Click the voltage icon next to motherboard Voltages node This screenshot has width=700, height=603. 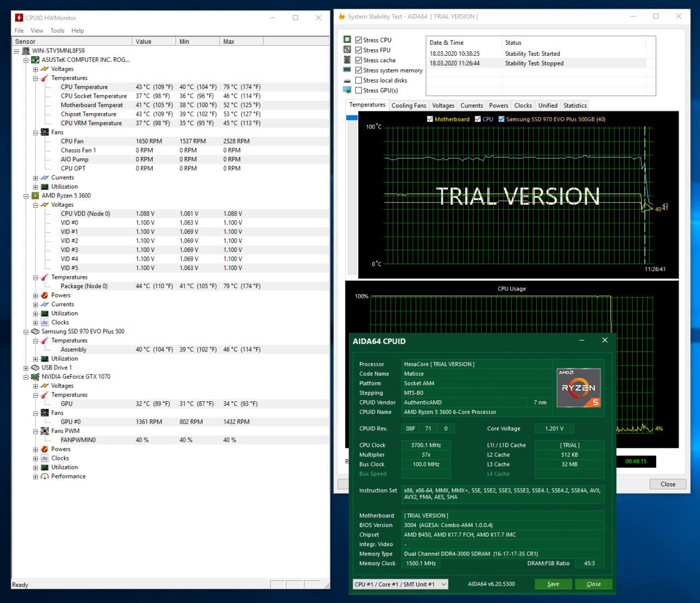click(45, 69)
